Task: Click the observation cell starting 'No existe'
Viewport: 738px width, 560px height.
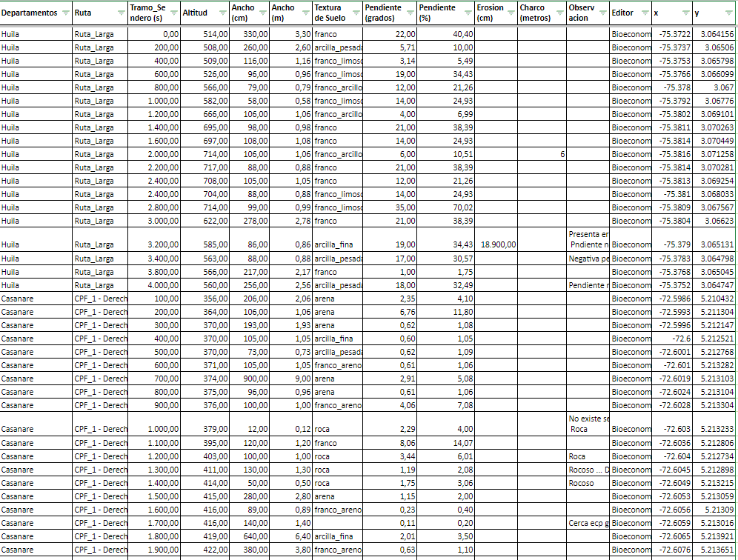Action: (x=588, y=424)
